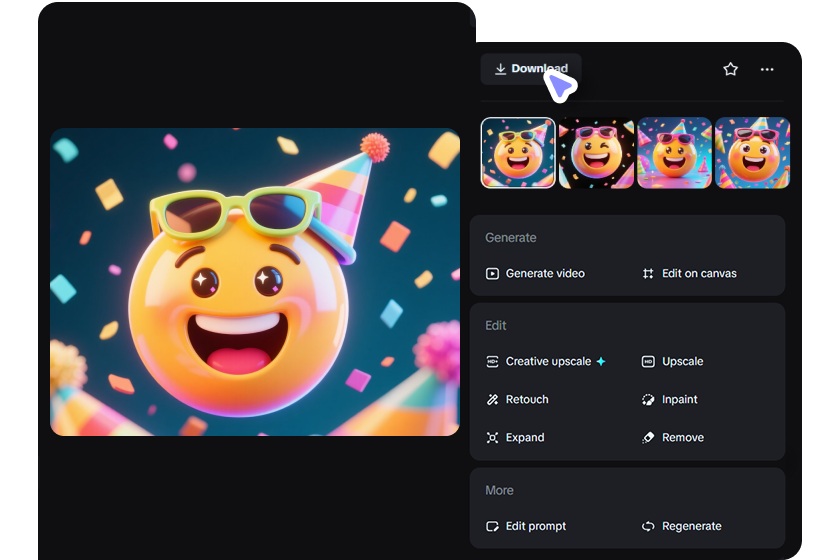Click the Retouch wand icon
Screen dimensions: 840x560
pos(492,400)
